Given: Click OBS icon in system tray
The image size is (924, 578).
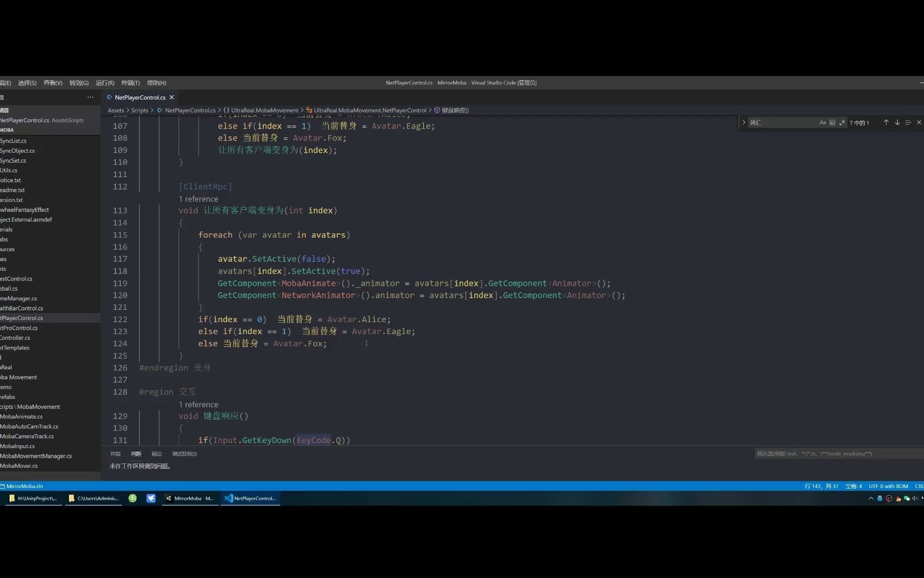Looking at the screenshot, I should coord(889,498).
